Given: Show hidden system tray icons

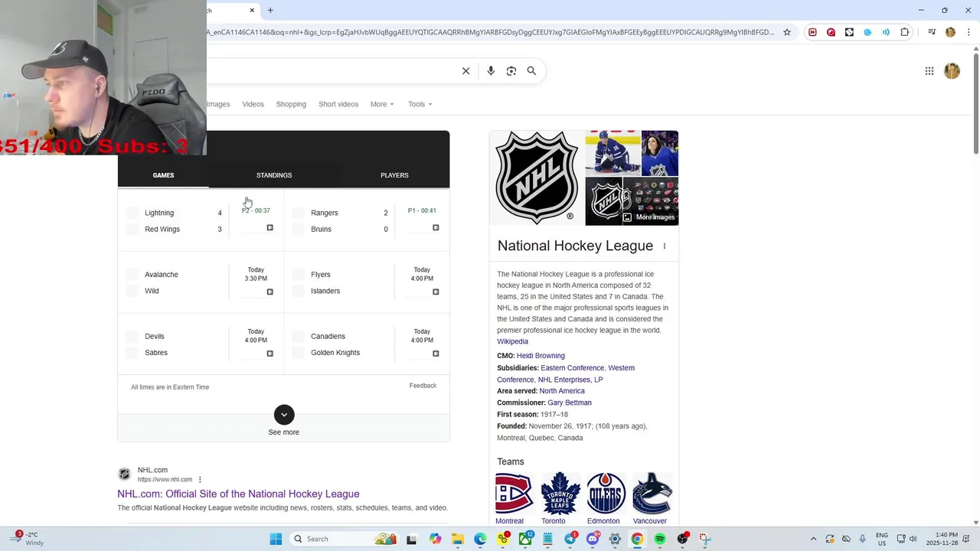Looking at the screenshot, I should tap(813, 539).
